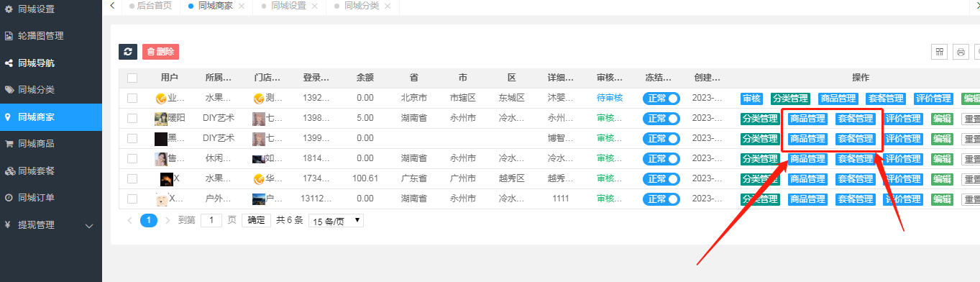
Task: Click the 5.00 balance cell
Action: click(x=365, y=119)
